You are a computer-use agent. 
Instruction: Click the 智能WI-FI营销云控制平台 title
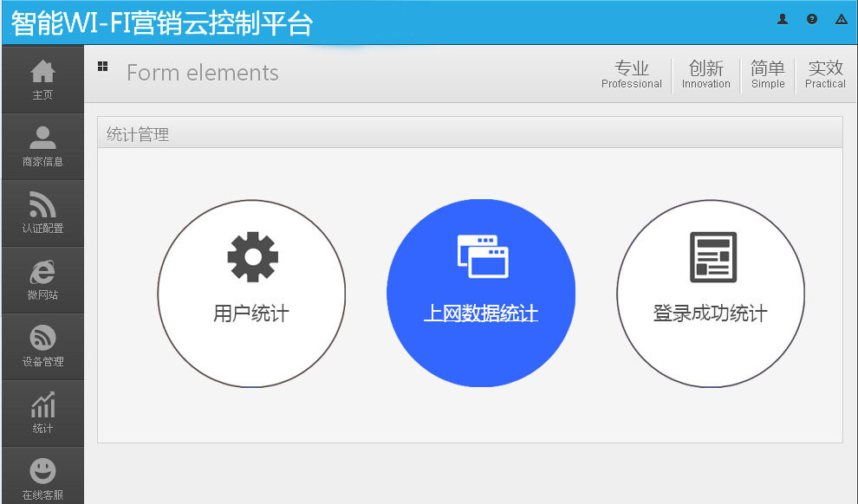tap(161, 23)
